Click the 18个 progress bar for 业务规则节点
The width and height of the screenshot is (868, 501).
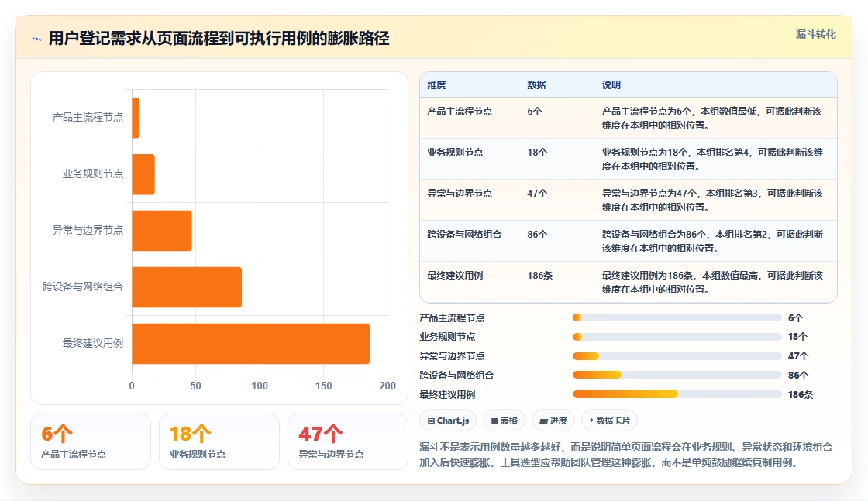(x=677, y=337)
